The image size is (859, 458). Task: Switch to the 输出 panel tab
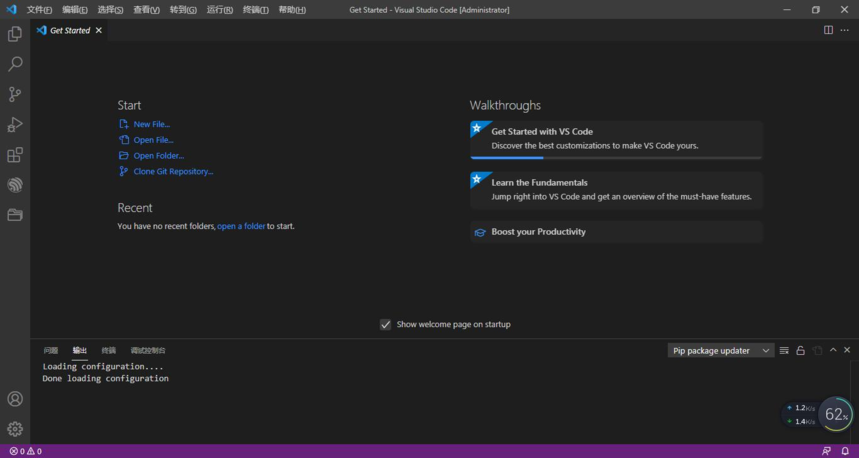coord(80,351)
